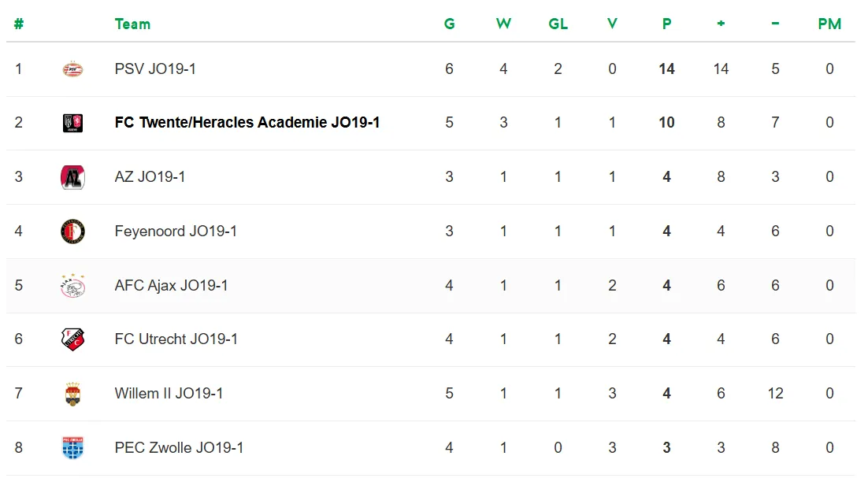
Task: Click the Feyenoord club crest
Action: tap(72, 232)
